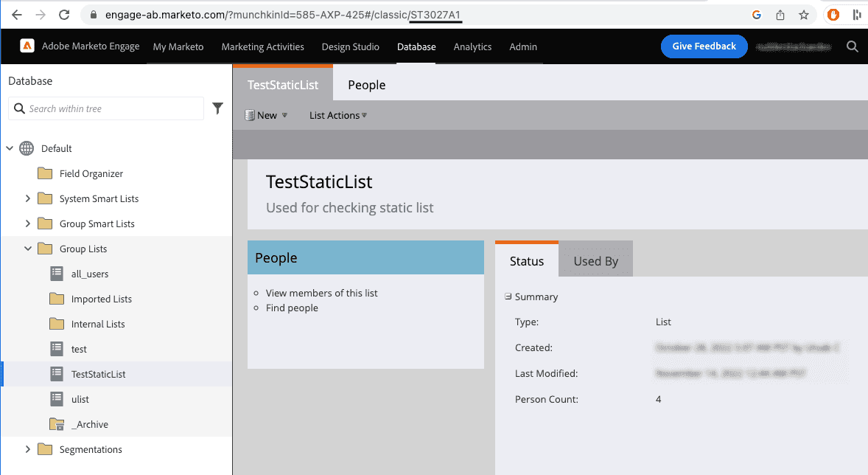Click the Person Count value 4
868x475 pixels.
pos(658,399)
